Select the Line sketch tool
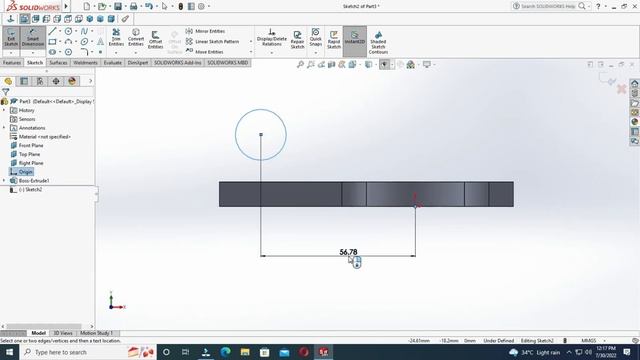 (52, 31)
